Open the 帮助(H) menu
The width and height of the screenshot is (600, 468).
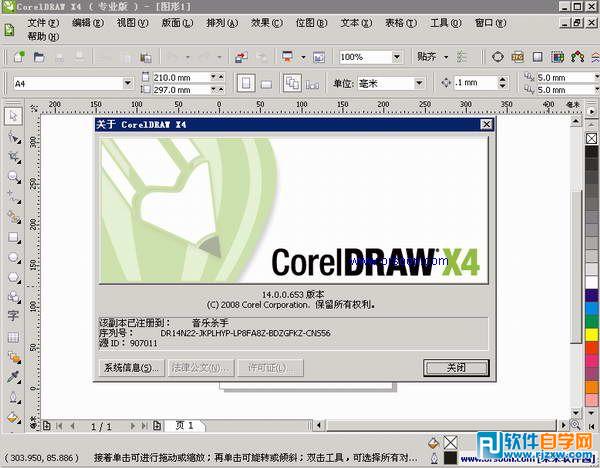point(43,37)
